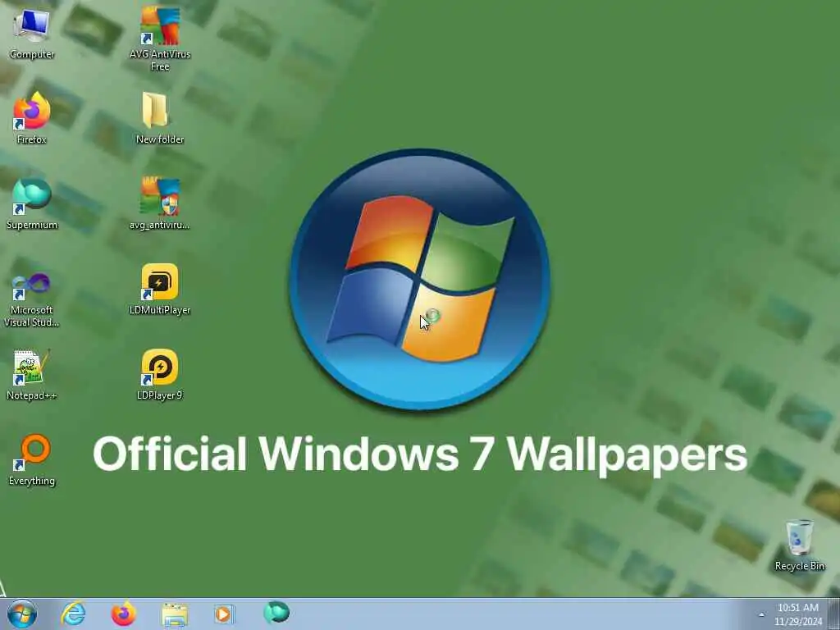This screenshot has height=630, width=840.
Task: Open the Windows Start menu orb
Action: click(22, 614)
